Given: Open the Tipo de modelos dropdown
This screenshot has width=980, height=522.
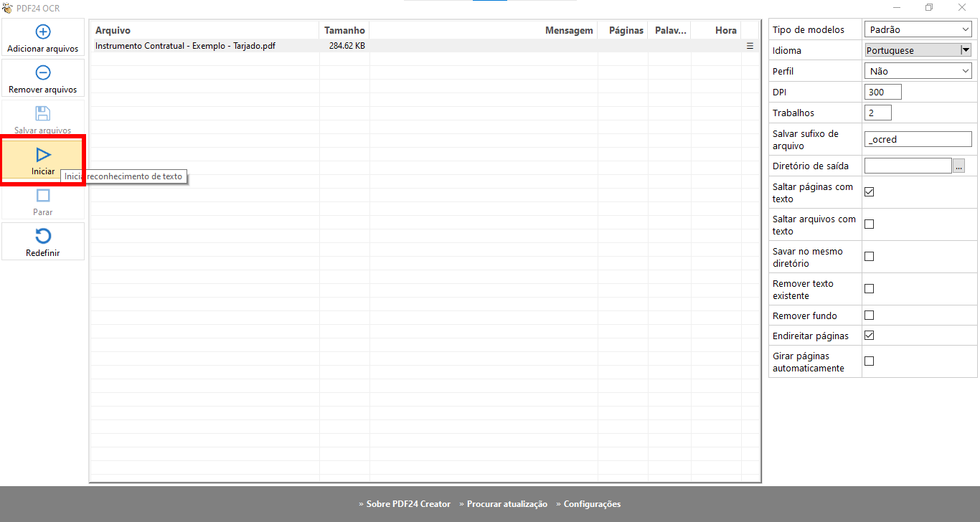Looking at the screenshot, I should click(918, 29).
